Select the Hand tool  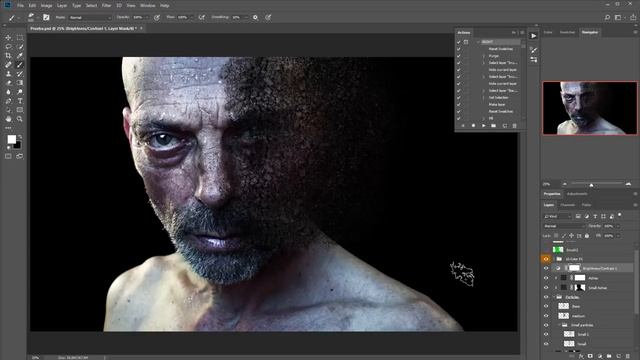(8, 119)
